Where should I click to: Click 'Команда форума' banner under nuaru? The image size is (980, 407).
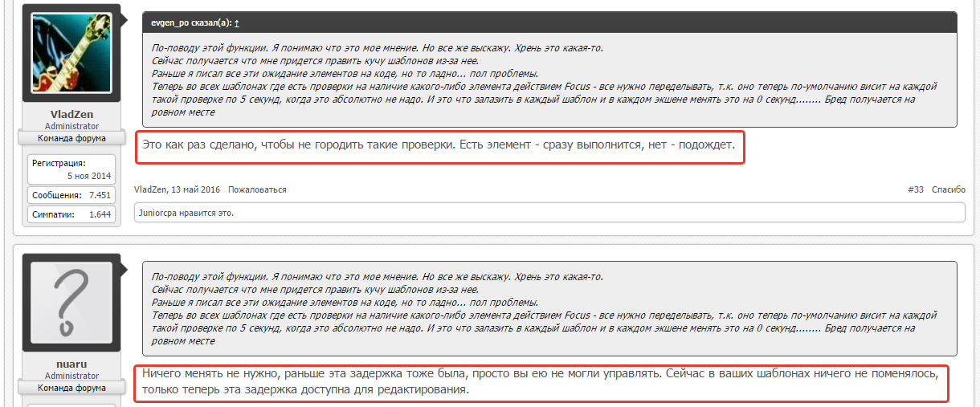[x=72, y=388]
